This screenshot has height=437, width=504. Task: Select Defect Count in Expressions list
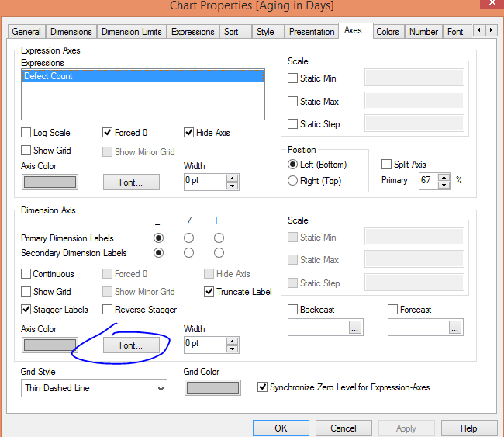143,76
